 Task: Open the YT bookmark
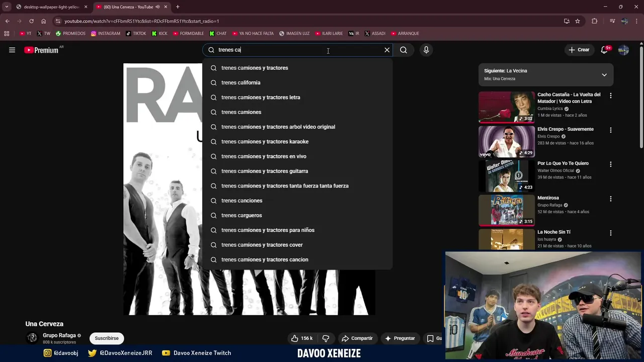(25, 34)
